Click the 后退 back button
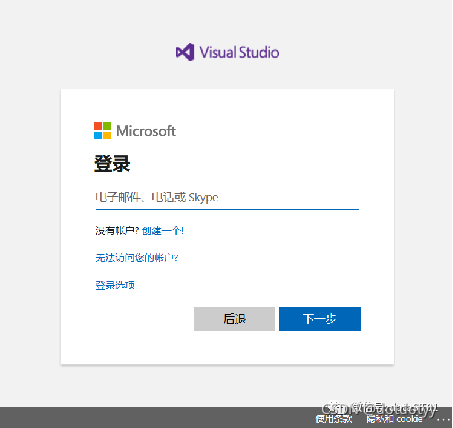Viewport: 453px width, 428px height. tap(234, 319)
